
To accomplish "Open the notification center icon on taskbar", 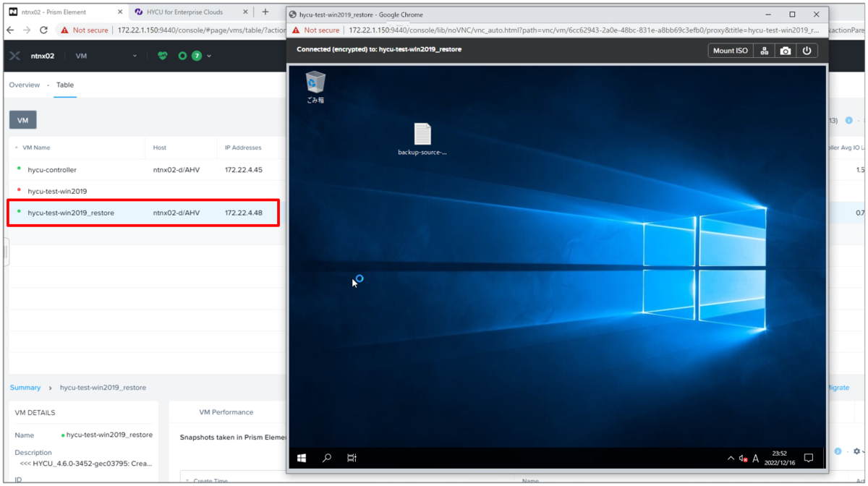I will [809, 458].
